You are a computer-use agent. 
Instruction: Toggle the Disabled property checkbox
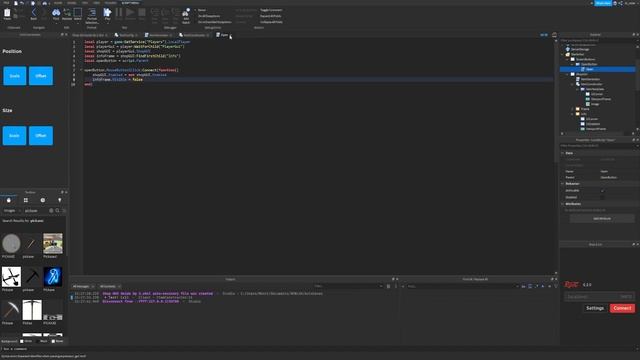(x=602, y=198)
